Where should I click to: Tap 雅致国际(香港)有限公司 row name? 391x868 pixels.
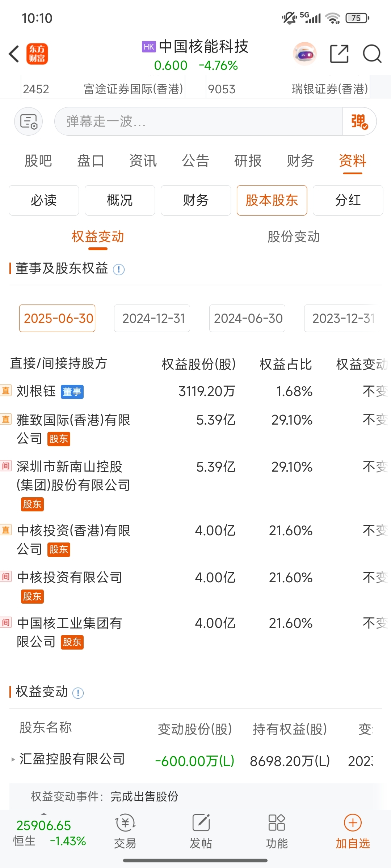[x=73, y=429]
